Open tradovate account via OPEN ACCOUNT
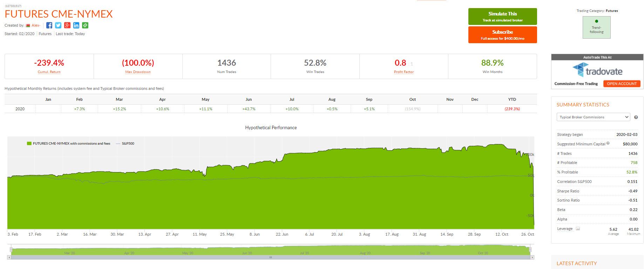The image size is (644, 269). pos(622,84)
